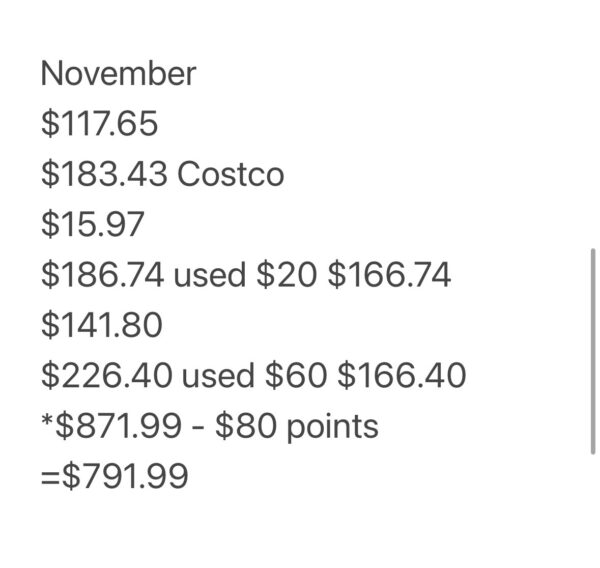Click the $15.97 amount line

(92, 225)
